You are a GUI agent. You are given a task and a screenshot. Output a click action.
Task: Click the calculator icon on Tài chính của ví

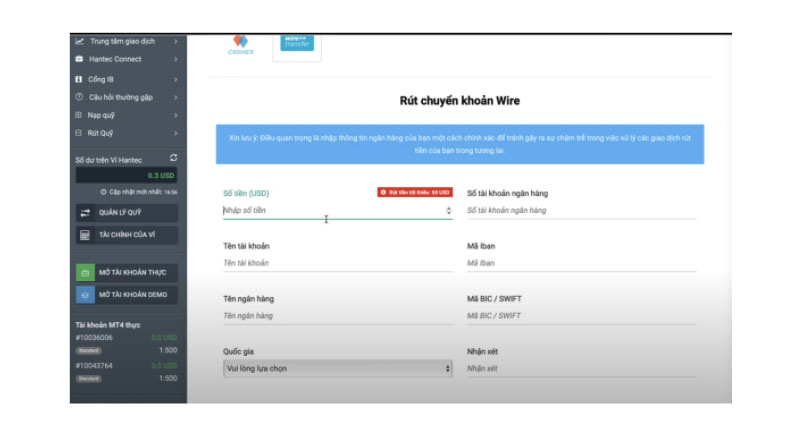pyautogui.click(x=85, y=235)
